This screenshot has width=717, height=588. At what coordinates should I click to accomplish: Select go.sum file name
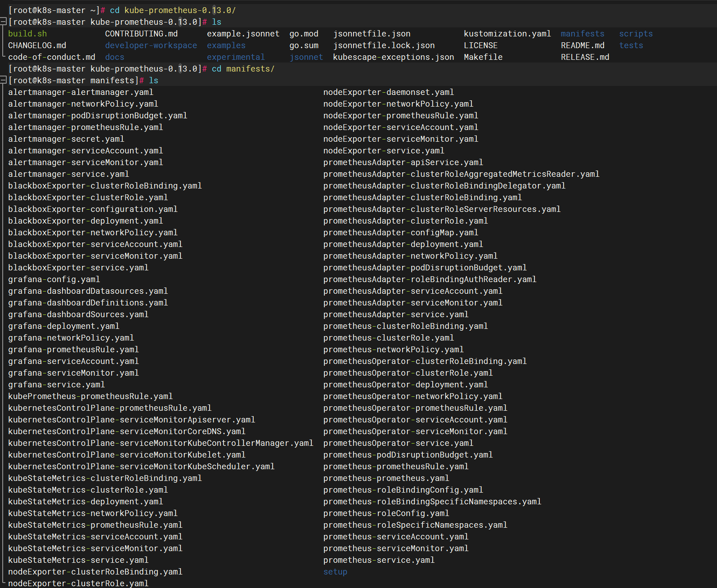click(304, 45)
